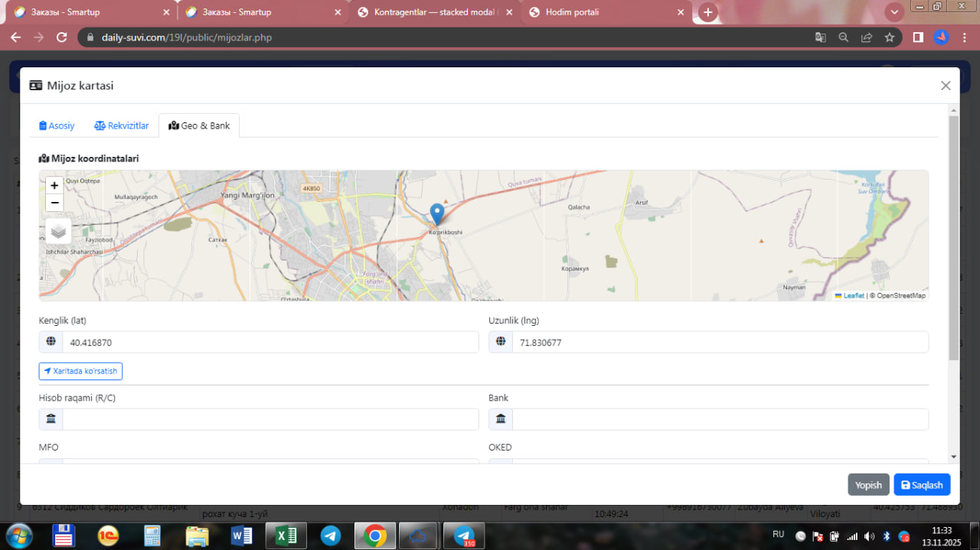Open the Leaflet attribution link

pos(853,296)
